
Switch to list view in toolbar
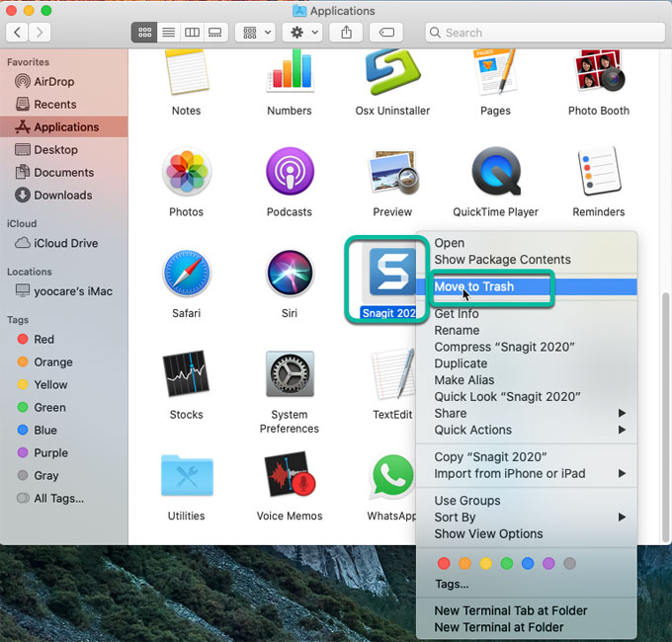coord(168,33)
